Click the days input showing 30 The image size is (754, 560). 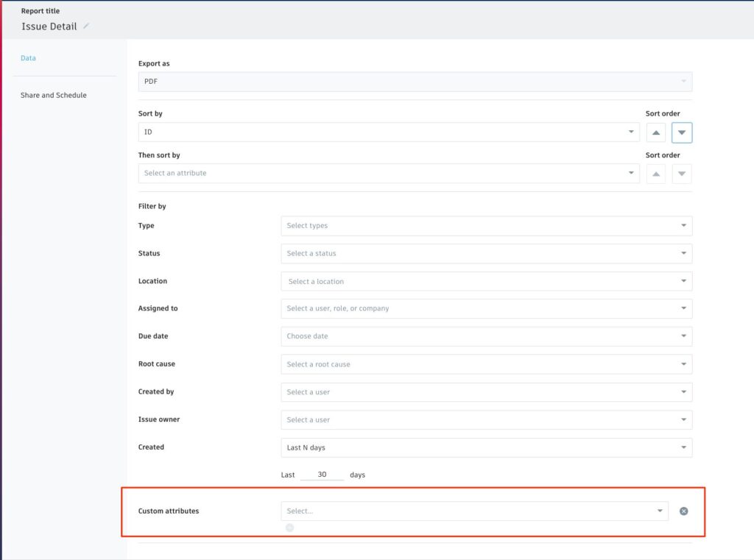[322, 474]
